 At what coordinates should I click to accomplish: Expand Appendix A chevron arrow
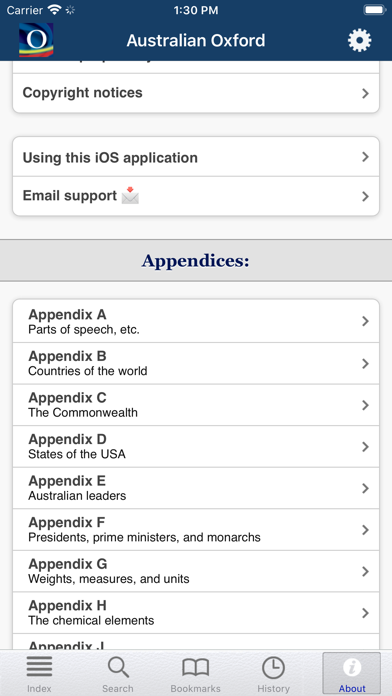click(x=365, y=321)
